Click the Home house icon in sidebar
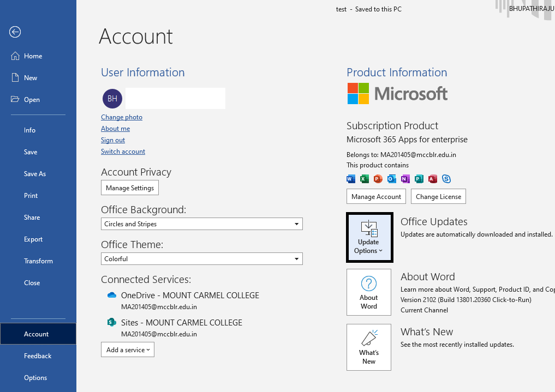555x392 pixels. [15, 56]
